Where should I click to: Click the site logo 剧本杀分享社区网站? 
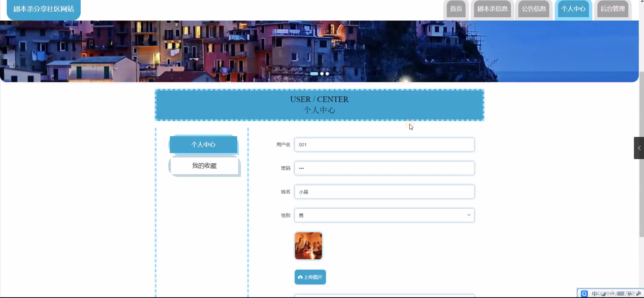[44, 9]
